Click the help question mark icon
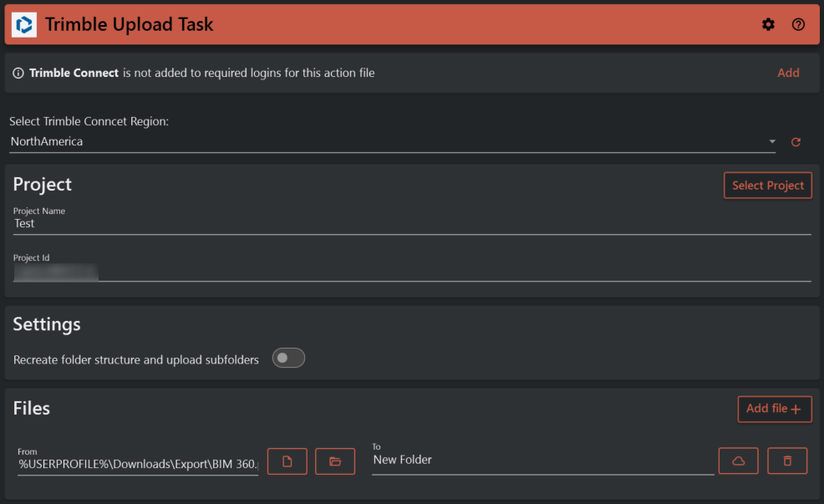The width and height of the screenshot is (824, 504). click(x=798, y=25)
